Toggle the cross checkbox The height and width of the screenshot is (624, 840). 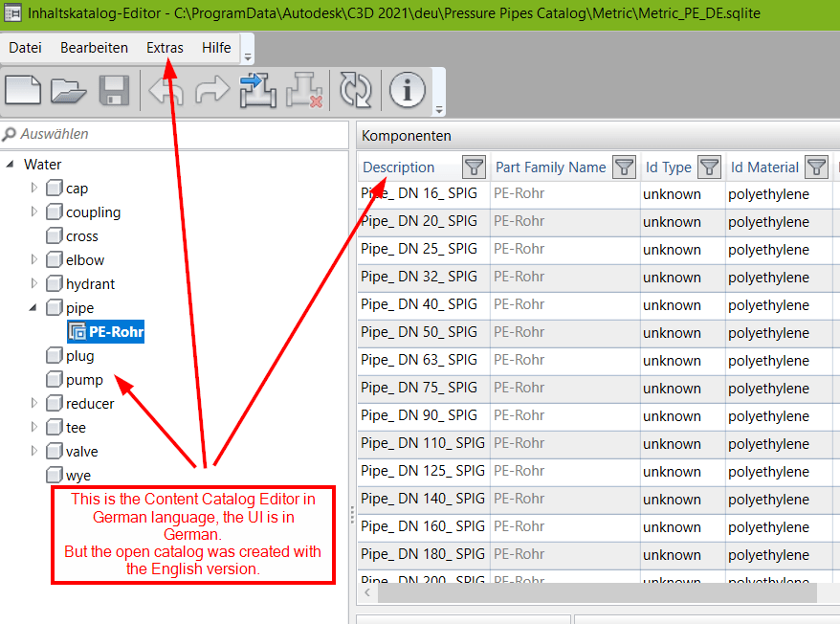[55, 235]
